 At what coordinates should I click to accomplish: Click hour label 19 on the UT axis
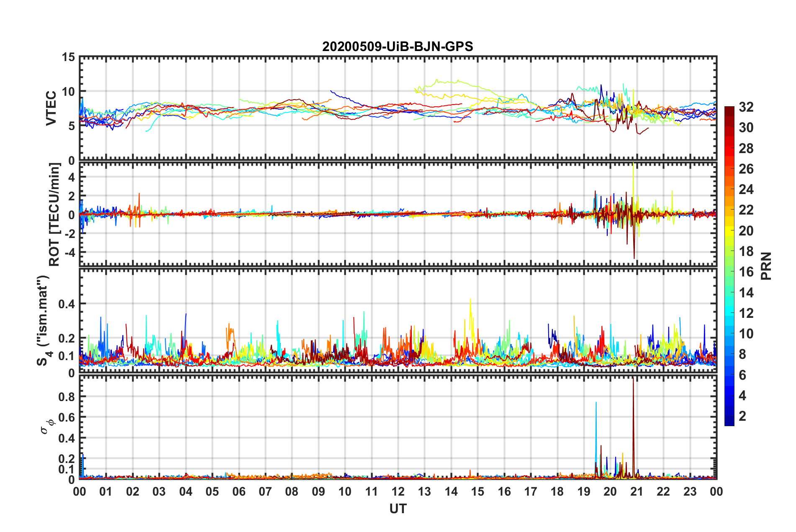(584, 491)
